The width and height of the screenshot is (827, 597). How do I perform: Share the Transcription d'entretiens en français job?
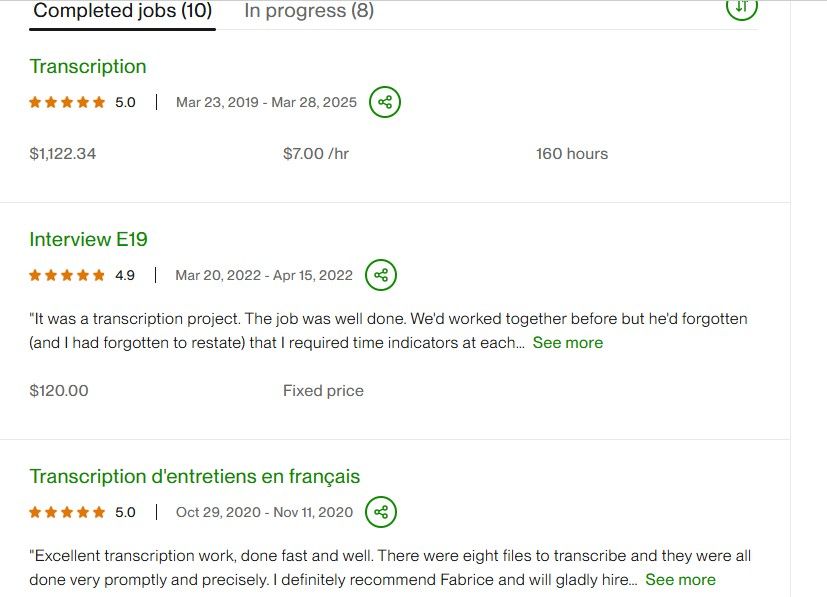coord(381,512)
